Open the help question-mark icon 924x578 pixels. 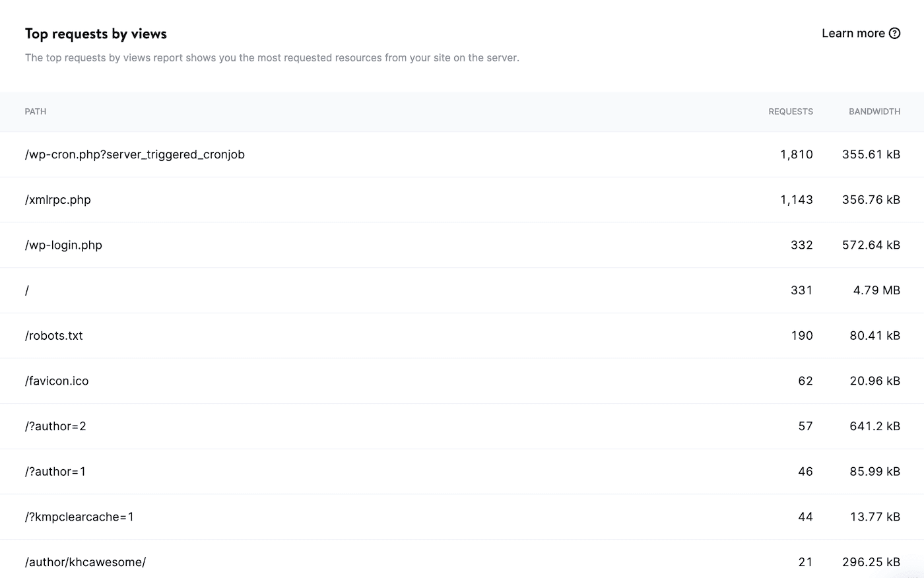[895, 32]
